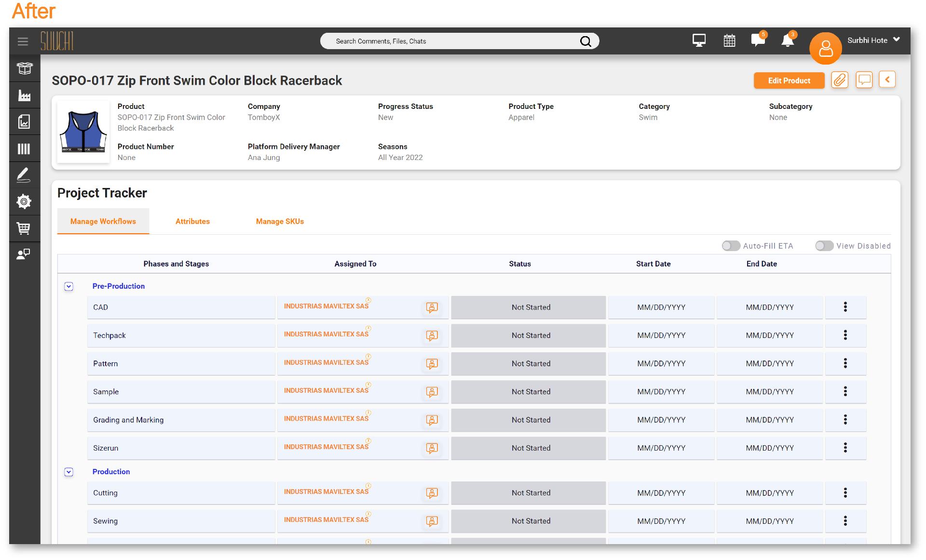Screen dimensions: 926x560
Task: Click Cutting assignee INDUSTRIAS MAVILTEX SAS
Action: click(326, 492)
